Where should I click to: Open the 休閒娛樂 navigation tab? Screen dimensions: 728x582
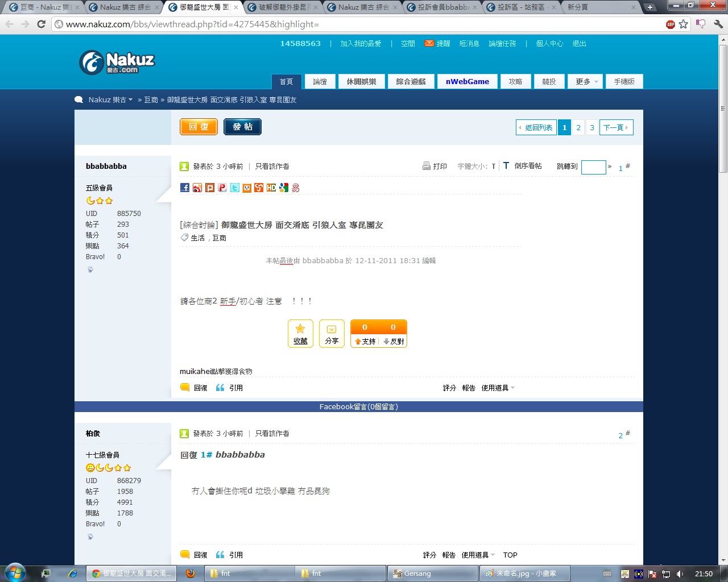[x=362, y=82]
